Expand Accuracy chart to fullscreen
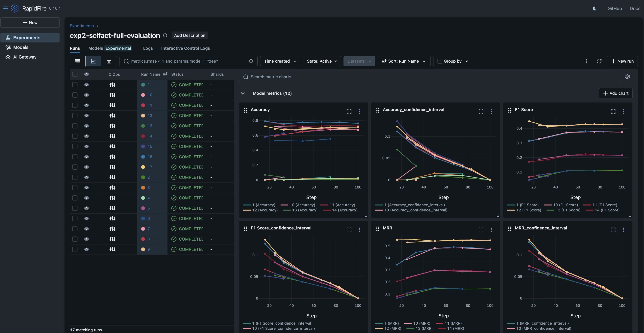Screen dimensions: 644x333 pyautogui.click(x=349, y=112)
